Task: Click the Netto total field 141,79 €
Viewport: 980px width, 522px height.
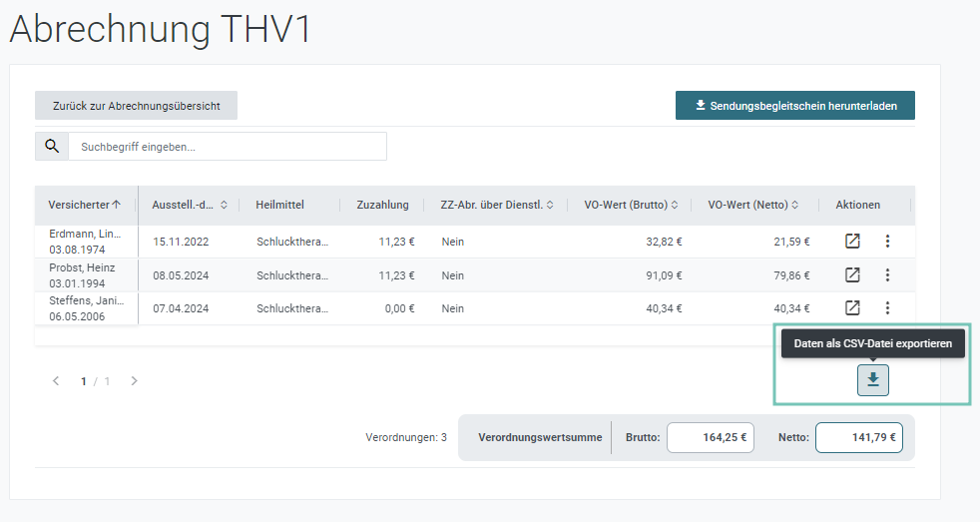Action: click(x=859, y=437)
